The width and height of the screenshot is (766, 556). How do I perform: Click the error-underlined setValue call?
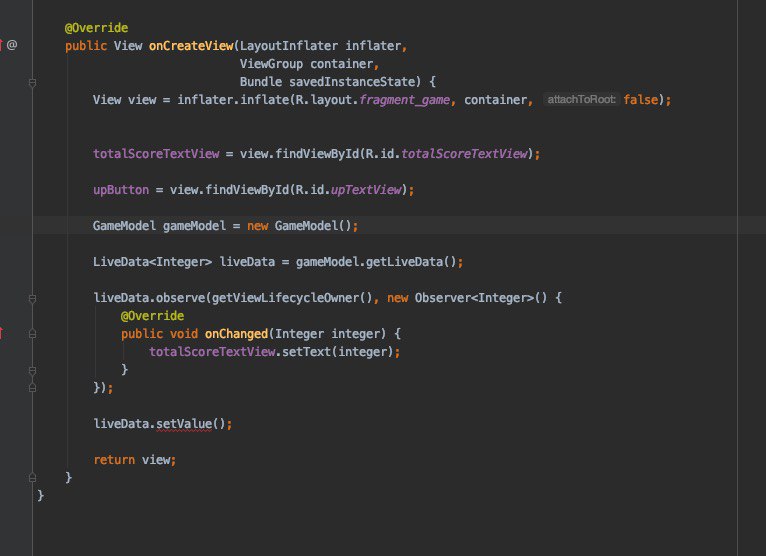point(184,424)
